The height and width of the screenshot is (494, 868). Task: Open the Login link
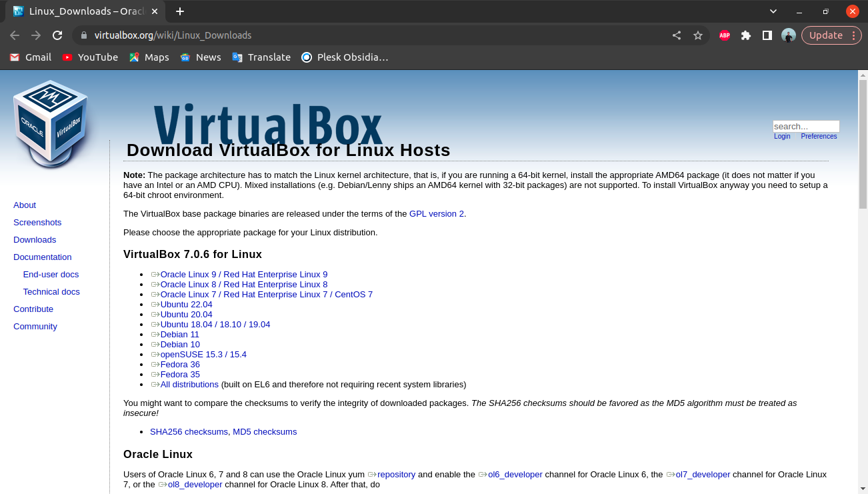tap(782, 136)
